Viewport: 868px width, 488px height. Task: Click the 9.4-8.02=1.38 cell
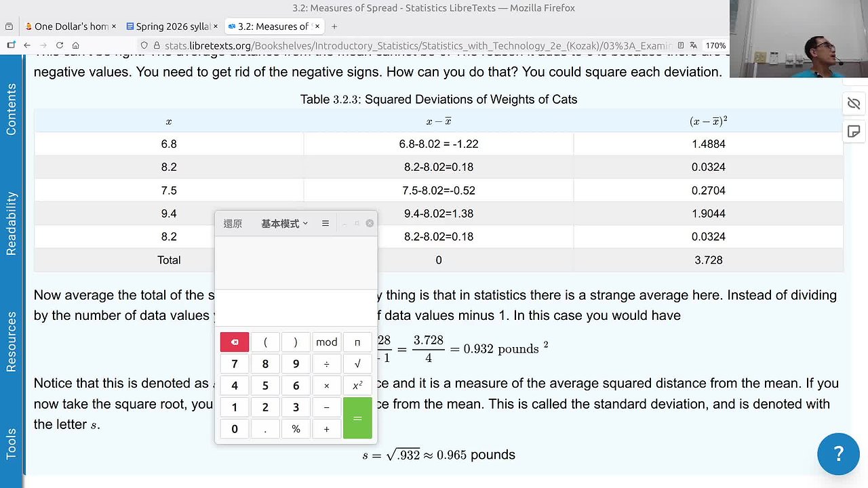438,213
